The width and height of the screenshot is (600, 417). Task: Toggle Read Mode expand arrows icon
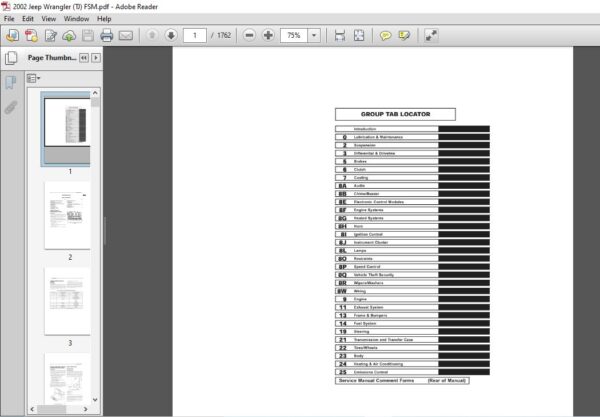431,36
